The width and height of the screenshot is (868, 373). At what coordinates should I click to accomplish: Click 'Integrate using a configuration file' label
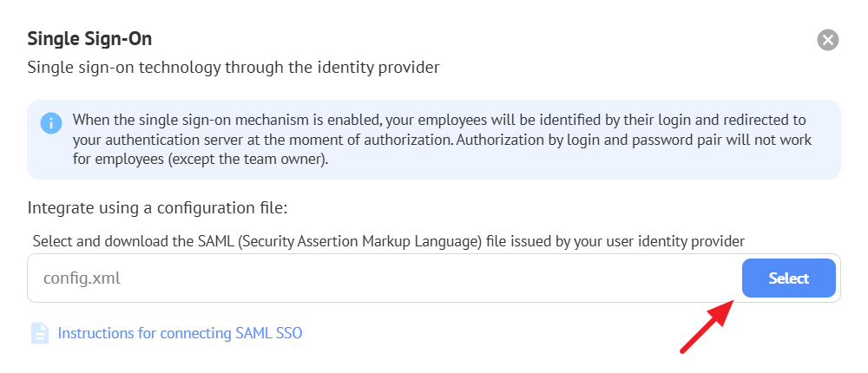[x=157, y=208]
